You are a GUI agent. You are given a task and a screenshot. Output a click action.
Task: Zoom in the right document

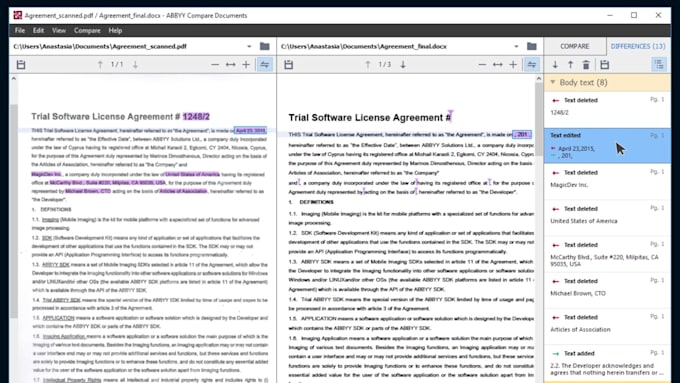[513, 65]
